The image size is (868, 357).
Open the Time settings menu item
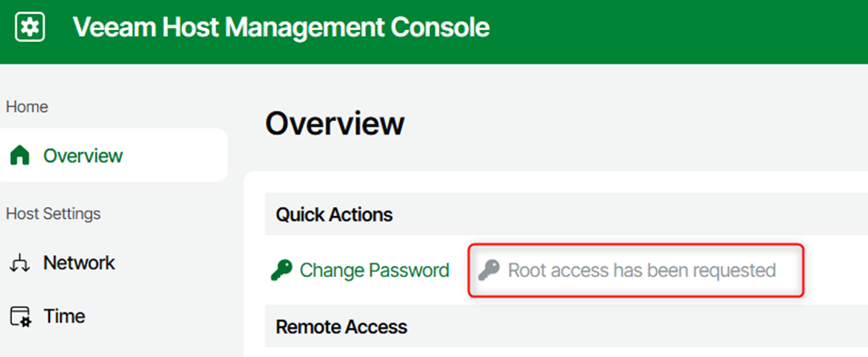tap(65, 316)
